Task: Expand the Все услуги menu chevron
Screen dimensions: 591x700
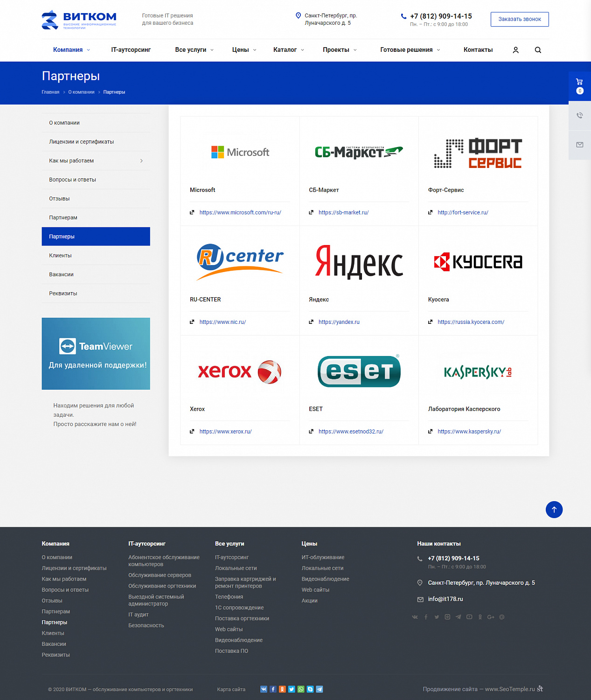Action: [212, 50]
